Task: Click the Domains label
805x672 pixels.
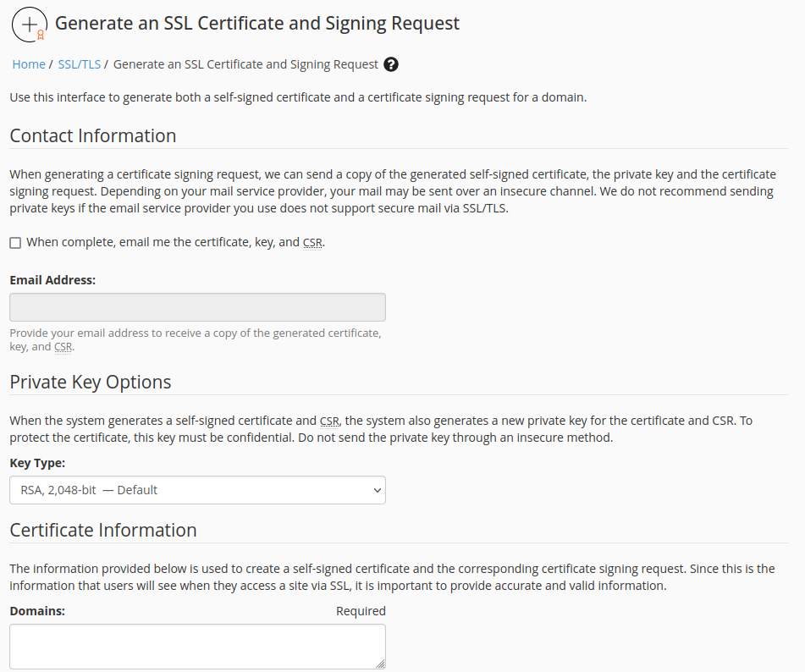Action: click(37, 611)
